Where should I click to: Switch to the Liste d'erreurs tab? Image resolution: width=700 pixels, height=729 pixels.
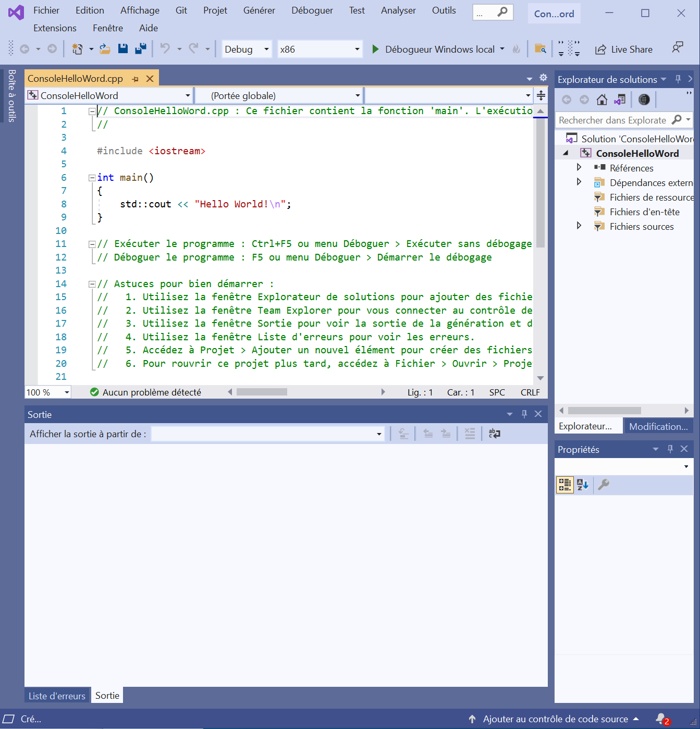57,696
